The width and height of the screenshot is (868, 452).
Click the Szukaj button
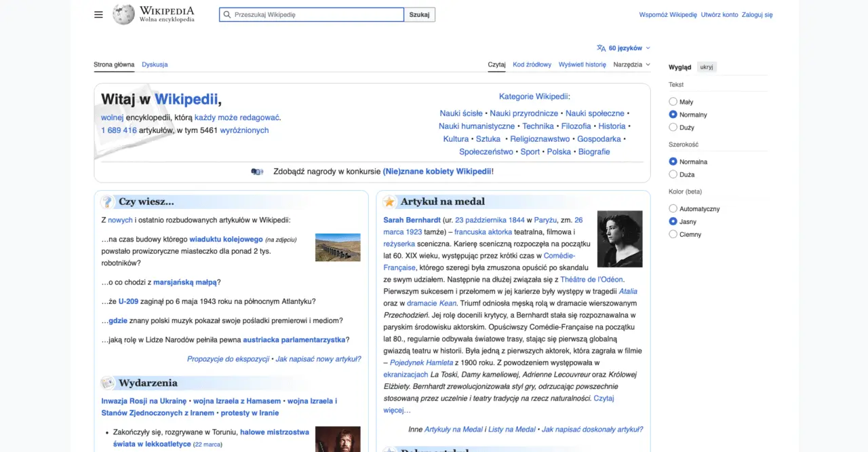pyautogui.click(x=420, y=14)
